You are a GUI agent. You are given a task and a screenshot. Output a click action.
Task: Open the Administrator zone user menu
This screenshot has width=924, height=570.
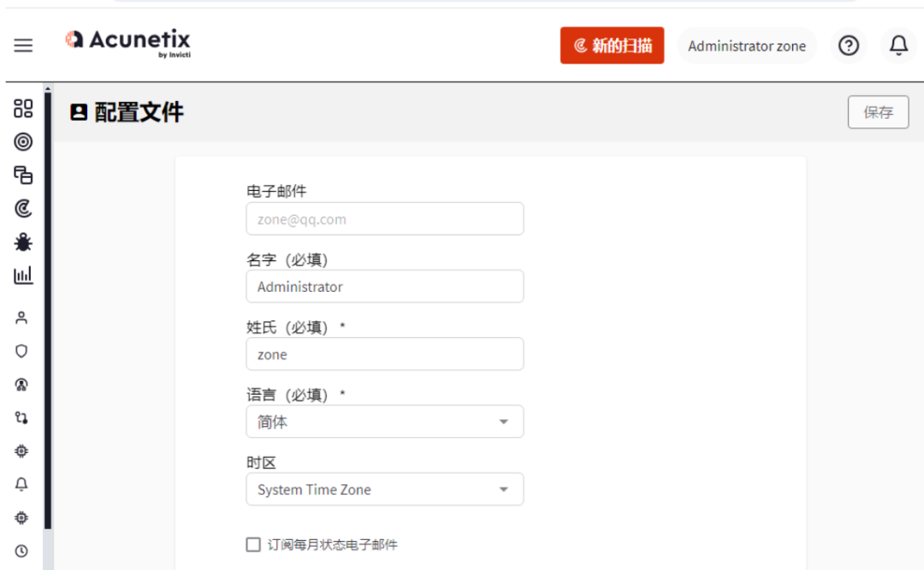[746, 46]
